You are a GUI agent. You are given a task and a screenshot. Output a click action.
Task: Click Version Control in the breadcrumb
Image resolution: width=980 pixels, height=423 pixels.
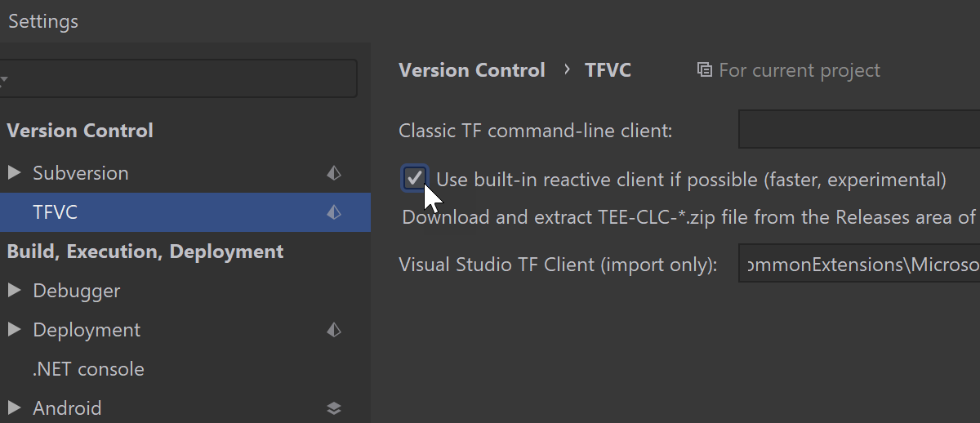[x=472, y=70]
